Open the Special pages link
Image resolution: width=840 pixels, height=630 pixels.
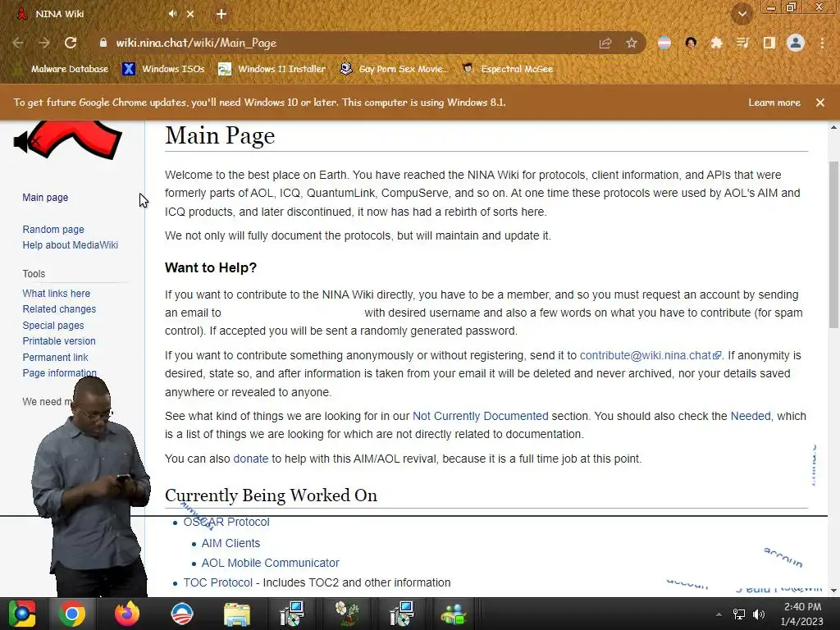[x=53, y=325]
